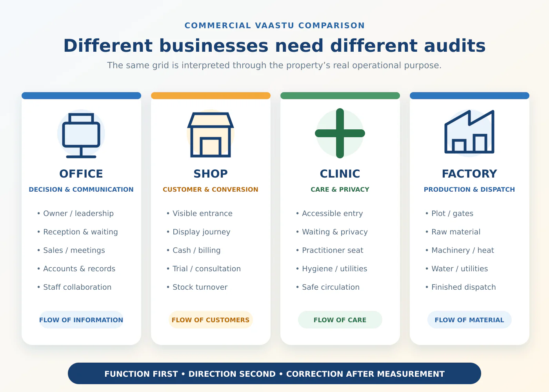Click the Cash / billing item
The image size is (549, 392).
193,250
